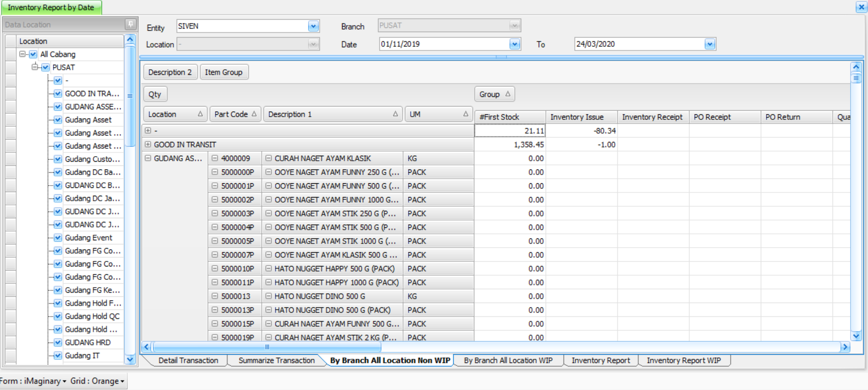
Task: Sort the UM column header
Action: (x=439, y=114)
